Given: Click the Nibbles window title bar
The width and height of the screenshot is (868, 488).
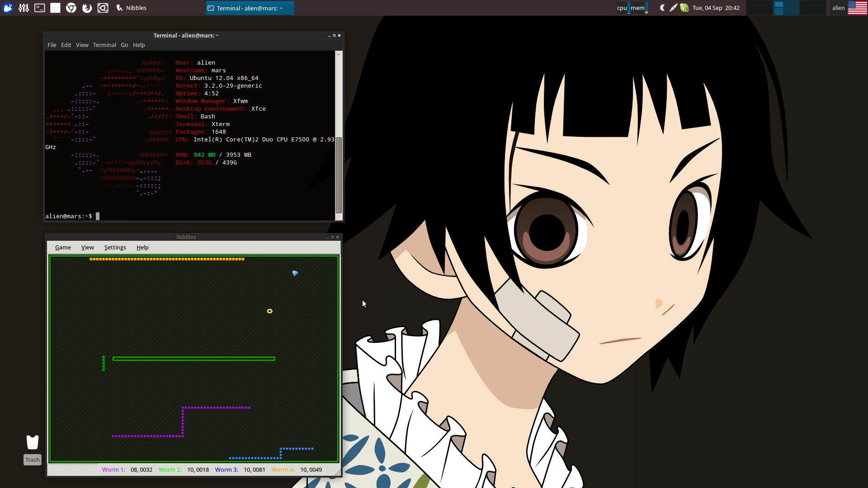Looking at the screenshot, I should point(186,237).
